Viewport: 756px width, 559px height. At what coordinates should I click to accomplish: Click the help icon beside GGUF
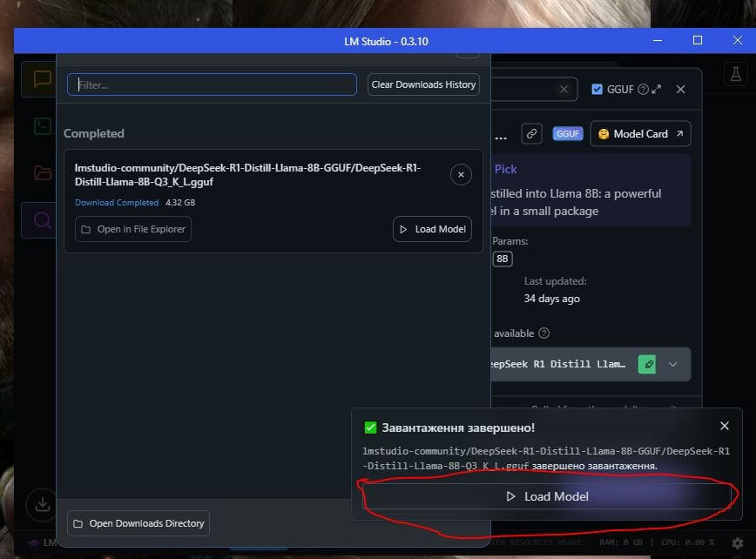click(643, 89)
